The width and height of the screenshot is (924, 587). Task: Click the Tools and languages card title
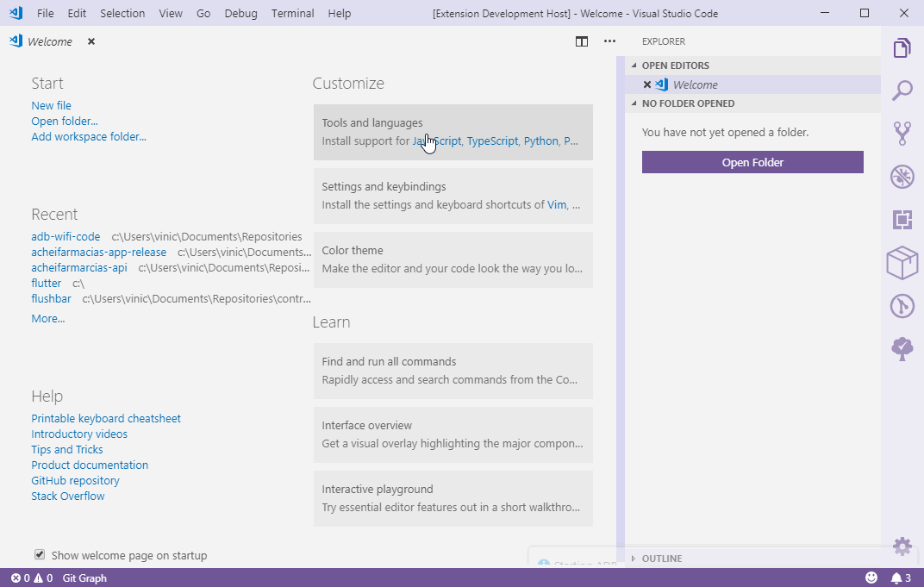point(371,122)
